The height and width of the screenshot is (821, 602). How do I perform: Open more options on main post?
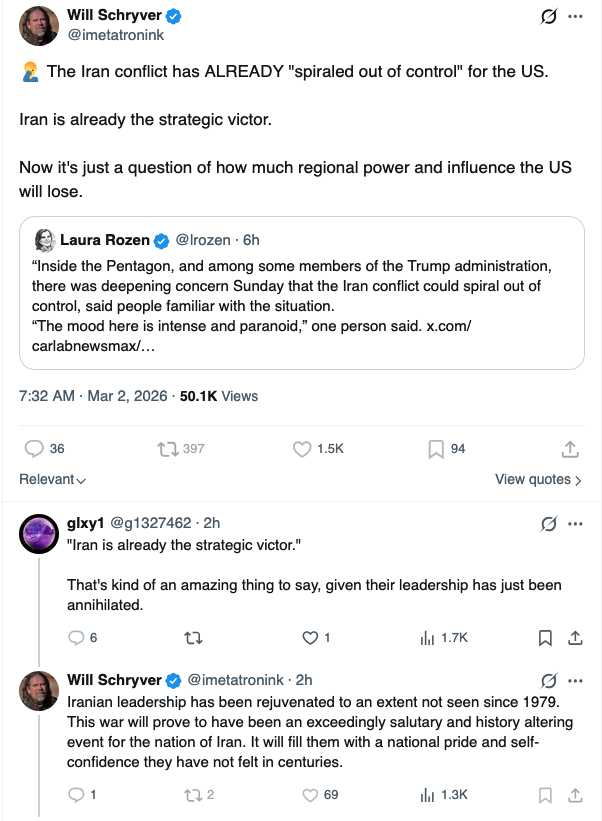tap(575, 16)
